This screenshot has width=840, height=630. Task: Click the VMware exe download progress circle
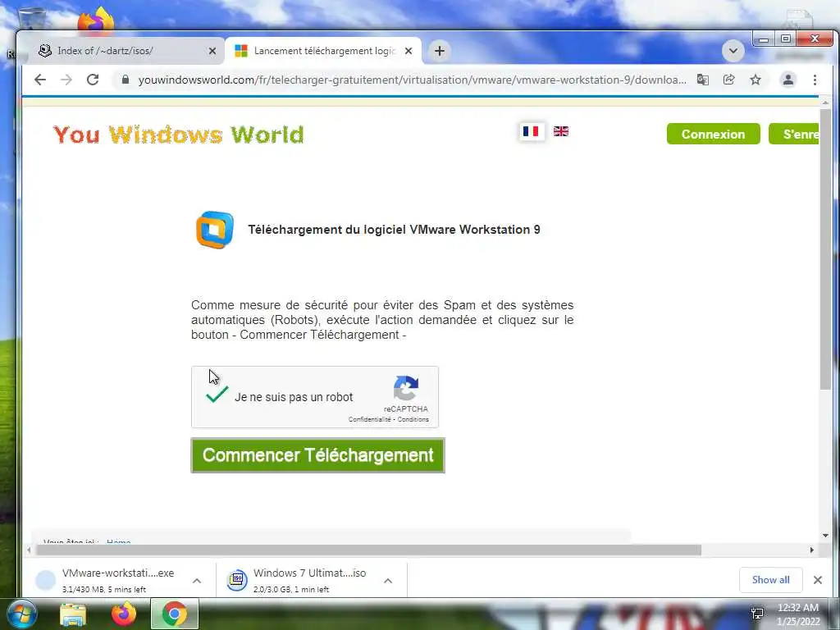[x=46, y=580]
